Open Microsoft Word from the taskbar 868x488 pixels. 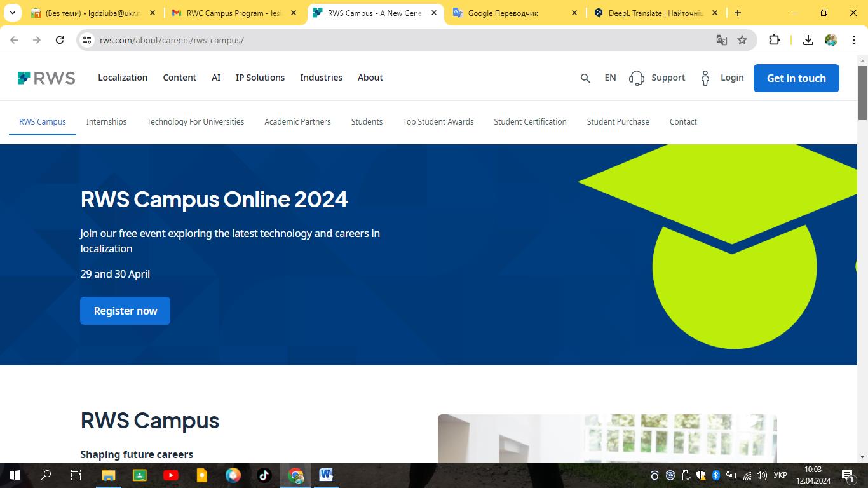click(326, 475)
